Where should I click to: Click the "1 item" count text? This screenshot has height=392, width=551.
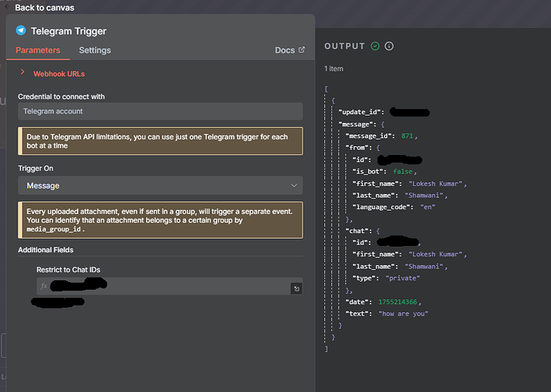(x=334, y=69)
